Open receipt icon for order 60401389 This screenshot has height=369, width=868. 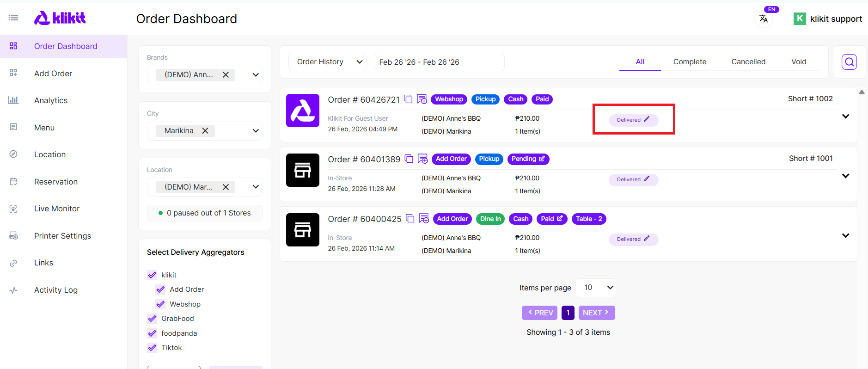(x=422, y=159)
